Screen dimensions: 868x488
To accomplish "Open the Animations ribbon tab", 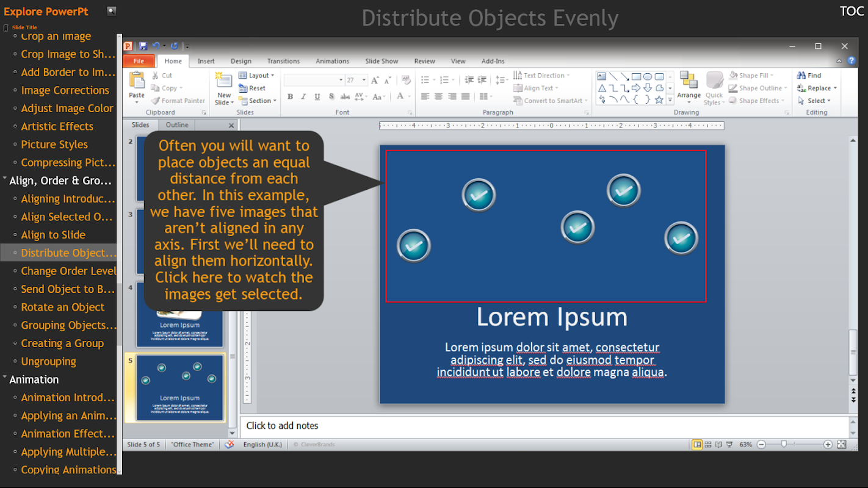I will [332, 61].
